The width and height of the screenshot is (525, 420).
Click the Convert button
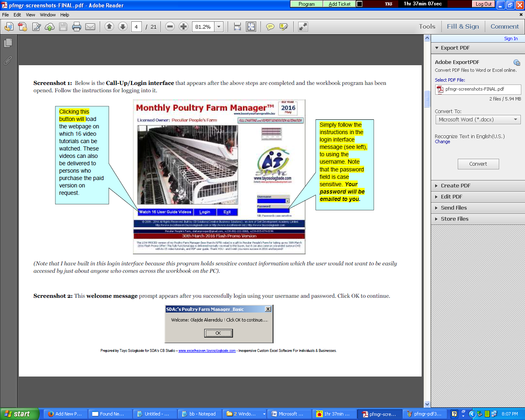[478, 164]
